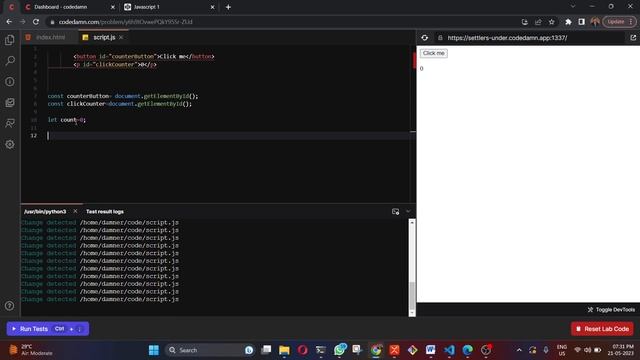Viewport: 640px width, 360px height.
Task: Close the Dashboard - codedamn browser tab
Action: [x=113, y=7]
